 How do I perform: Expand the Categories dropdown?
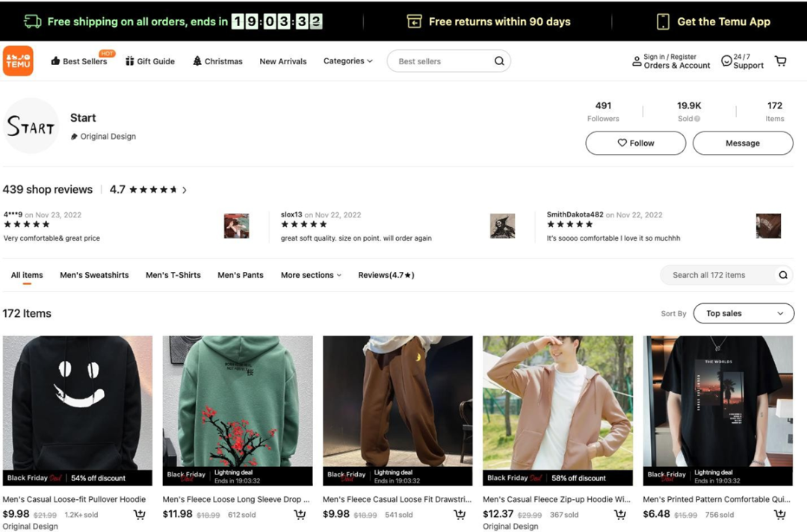[347, 61]
